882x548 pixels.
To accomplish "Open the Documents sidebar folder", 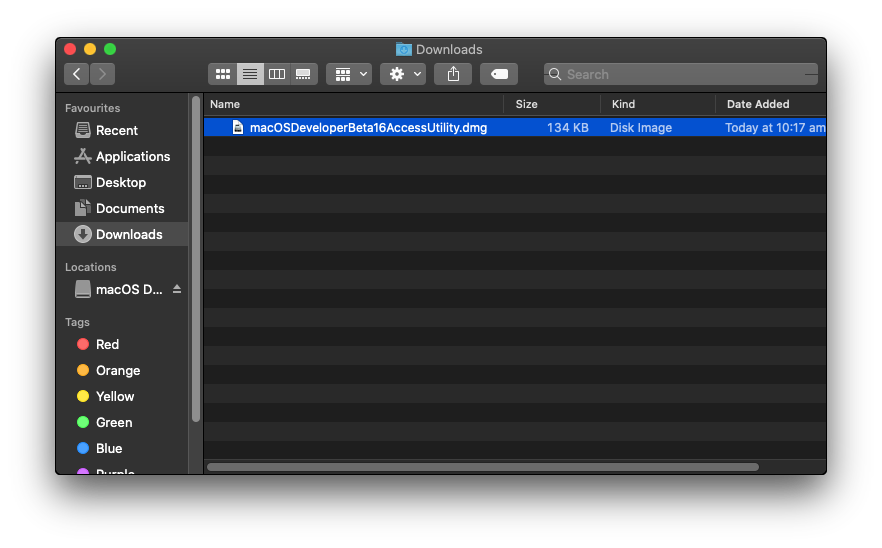I will (129, 208).
